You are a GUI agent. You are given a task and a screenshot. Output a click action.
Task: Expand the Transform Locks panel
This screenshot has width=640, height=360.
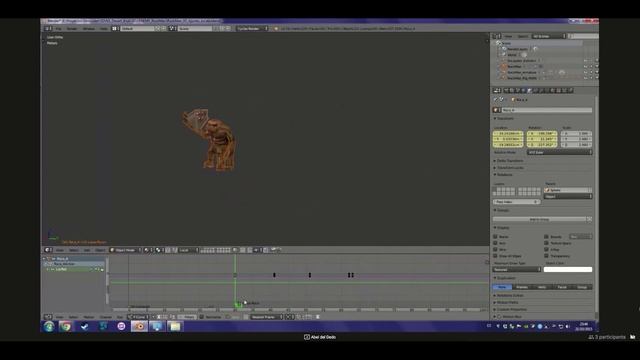point(509,168)
